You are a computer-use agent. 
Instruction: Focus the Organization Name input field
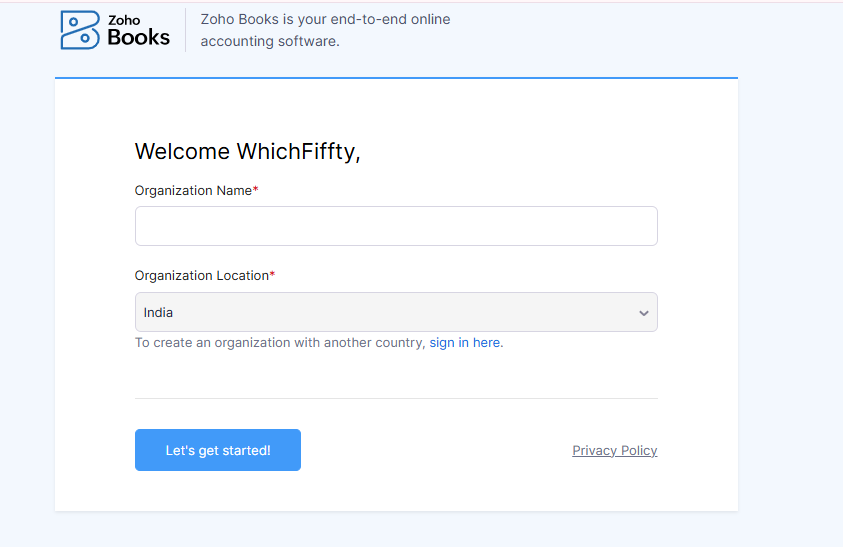(x=396, y=226)
